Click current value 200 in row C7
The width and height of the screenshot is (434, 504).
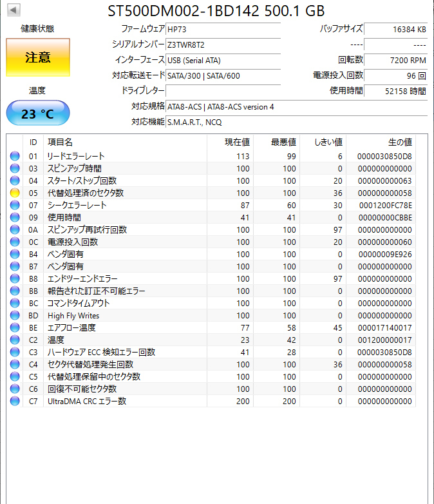point(243,401)
